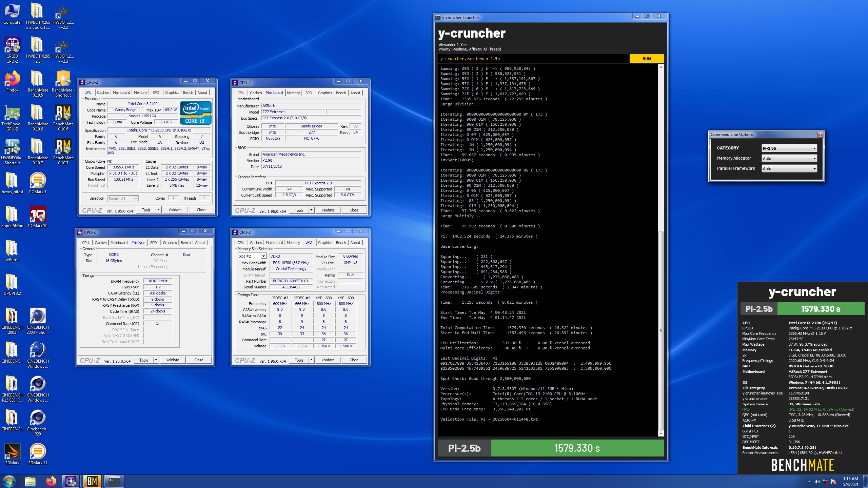
Task: Select the SPD tab in bottom-right CPU-Z
Action: click(x=309, y=242)
